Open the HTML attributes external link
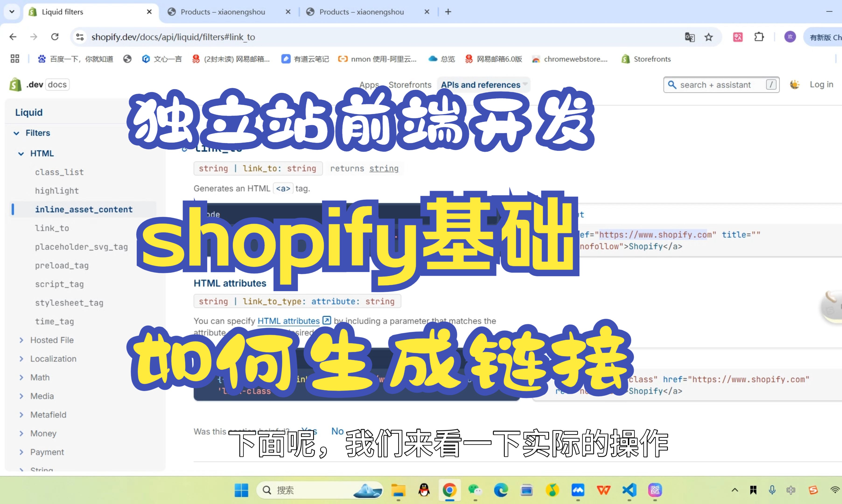Screen dimensions: 842x504 294,321
